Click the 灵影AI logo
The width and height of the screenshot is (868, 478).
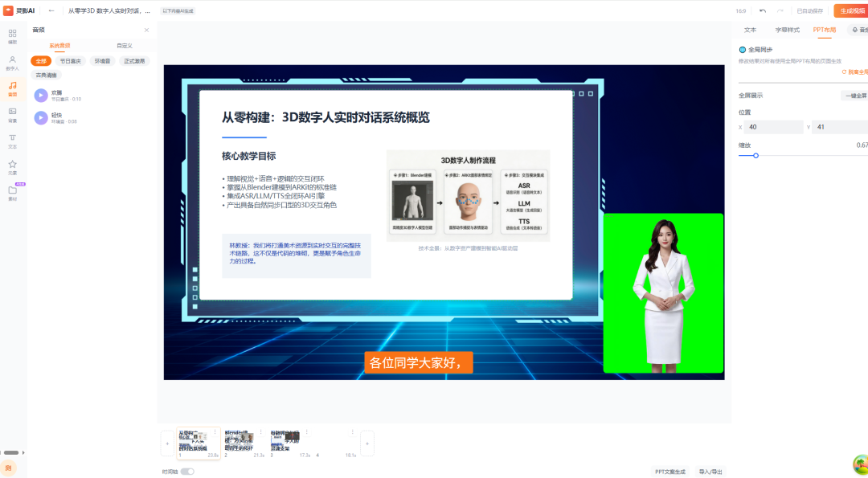tap(19, 10)
